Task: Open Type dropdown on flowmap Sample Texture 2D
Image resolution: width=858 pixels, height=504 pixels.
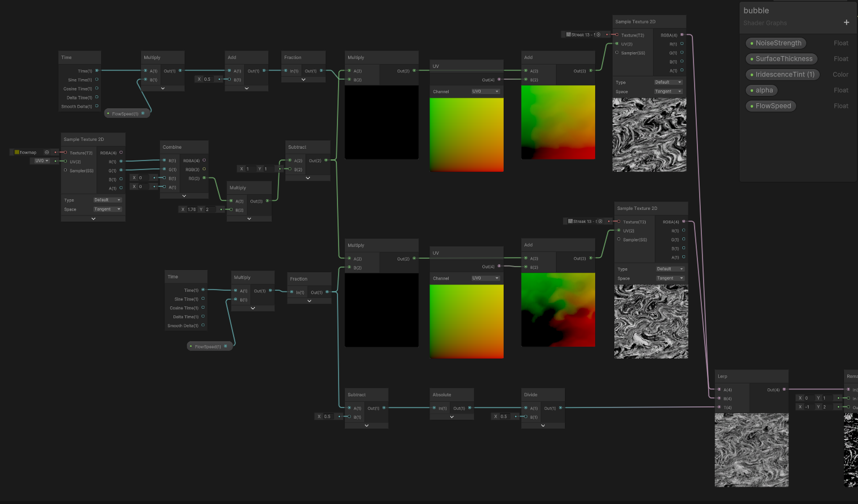Action: (x=107, y=200)
